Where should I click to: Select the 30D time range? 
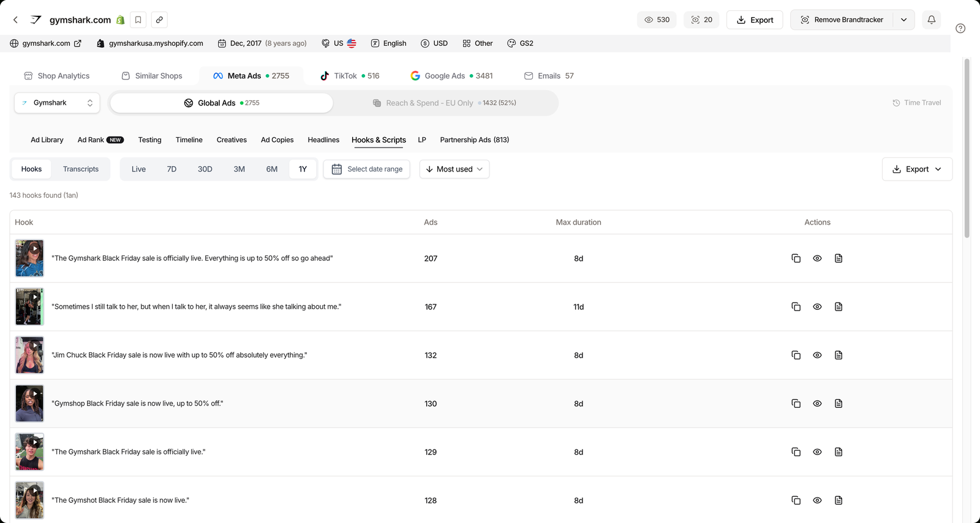pyautogui.click(x=205, y=169)
